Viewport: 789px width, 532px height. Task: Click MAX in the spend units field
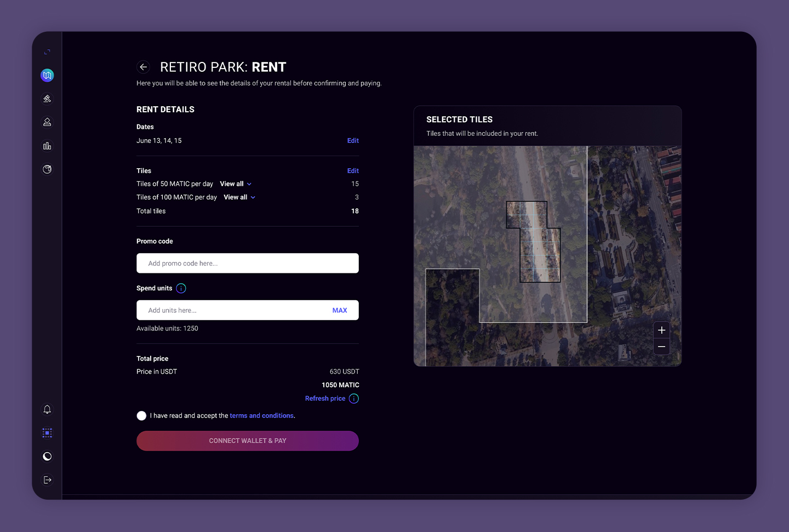(x=340, y=311)
